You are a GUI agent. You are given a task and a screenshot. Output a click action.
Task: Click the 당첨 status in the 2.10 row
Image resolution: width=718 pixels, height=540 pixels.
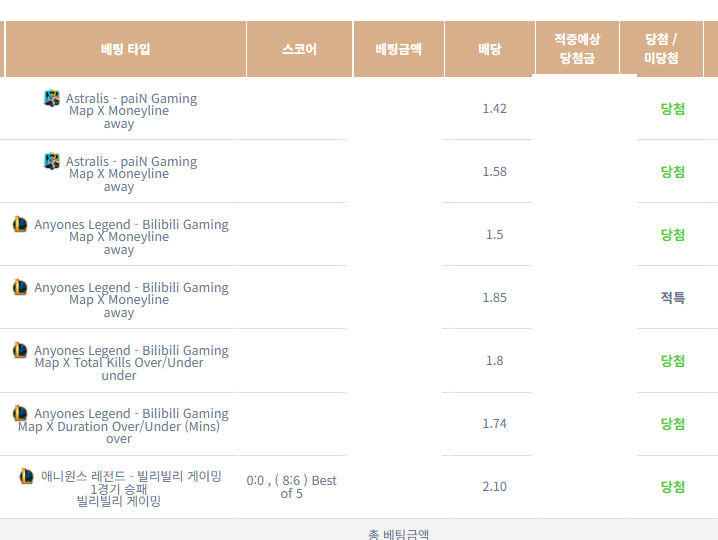coord(673,486)
